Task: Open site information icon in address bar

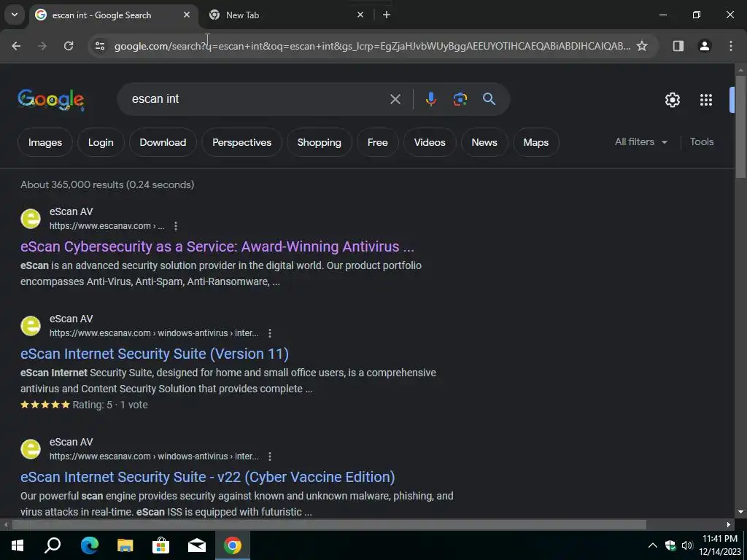Action: coord(100,46)
